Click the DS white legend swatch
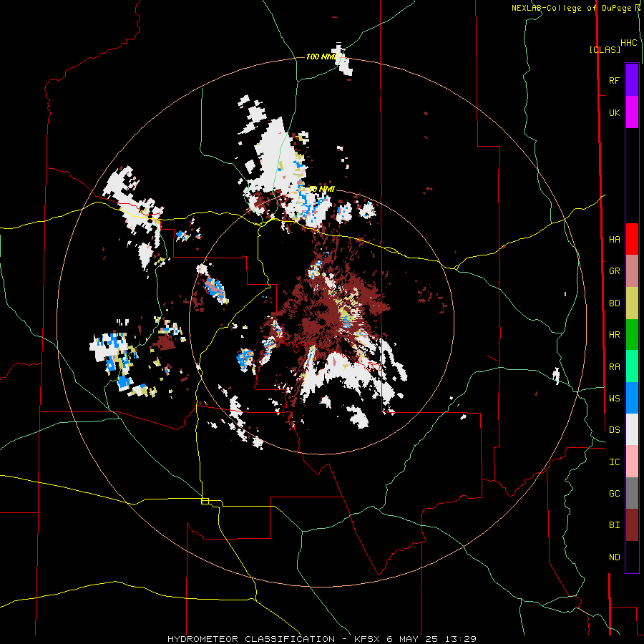 632,429
